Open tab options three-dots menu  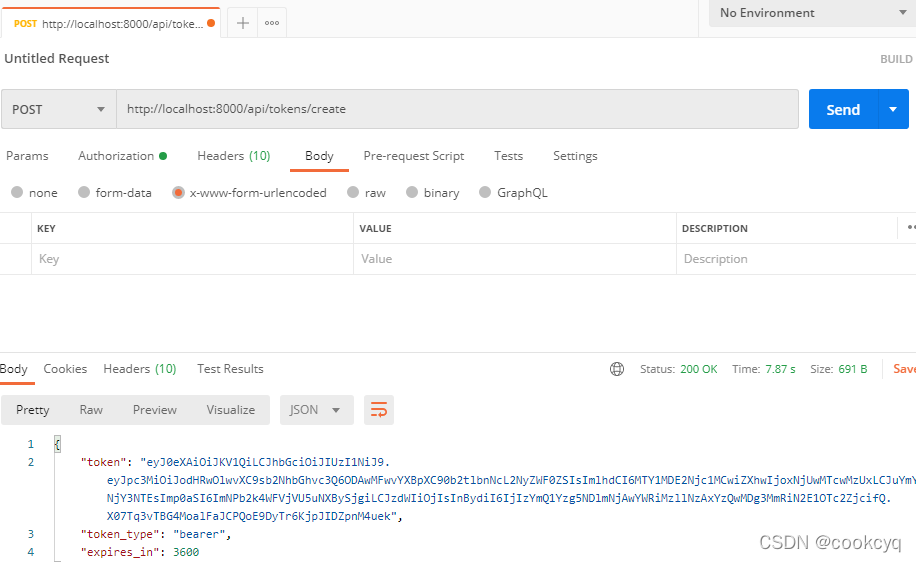coord(272,23)
